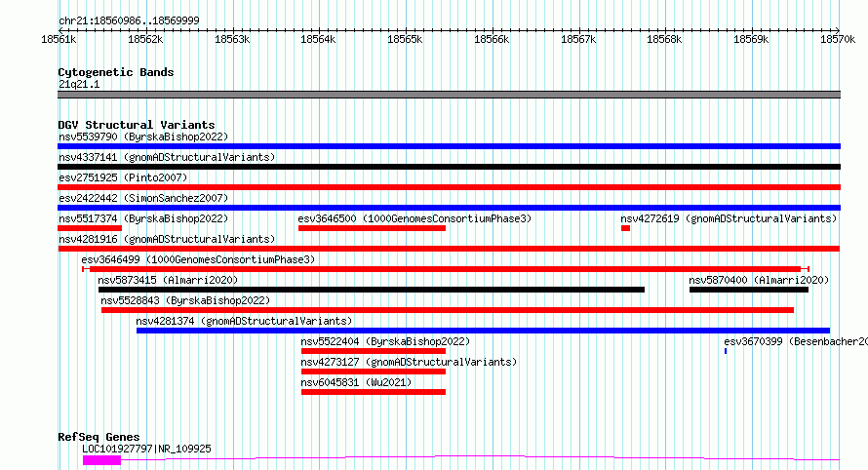Screen dimensions: 868x470
Task: Click the 18565k ruler tick label
Action: click(x=405, y=39)
